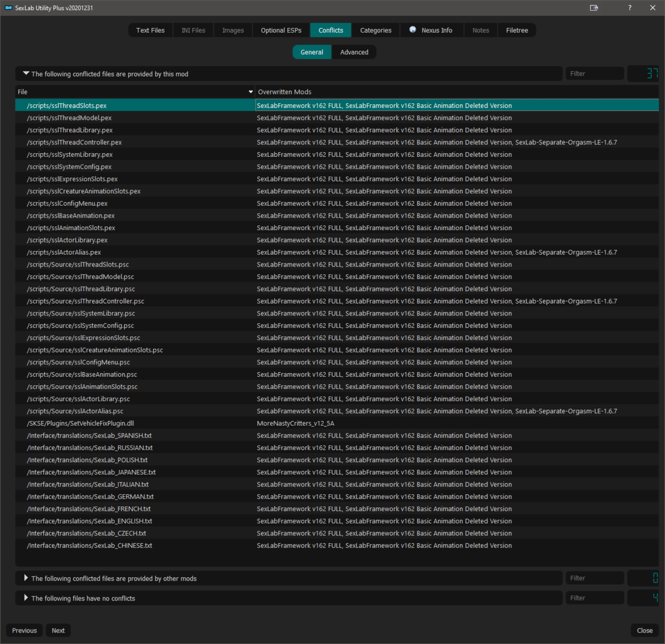Screen dimensions: 665x644
Task: Open the Categories tab
Action: coord(376,30)
